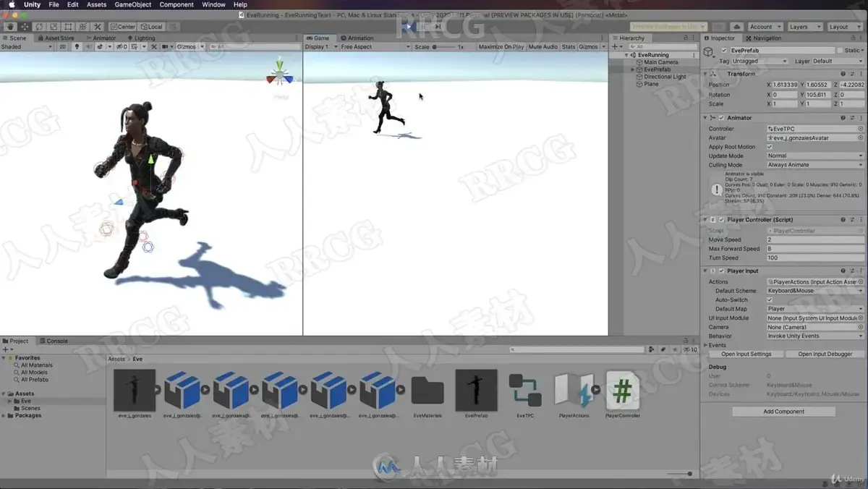Switch to the Console tab
This screenshot has width=868, height=489.
[54, 341]
